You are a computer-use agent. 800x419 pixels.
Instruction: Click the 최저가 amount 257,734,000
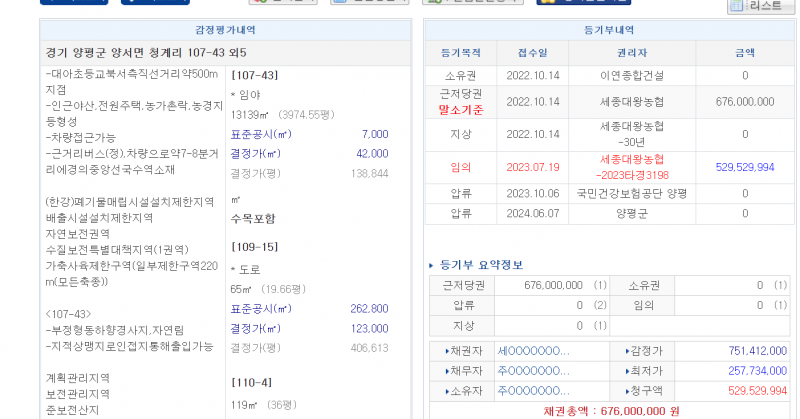click(x=745, y=370)
